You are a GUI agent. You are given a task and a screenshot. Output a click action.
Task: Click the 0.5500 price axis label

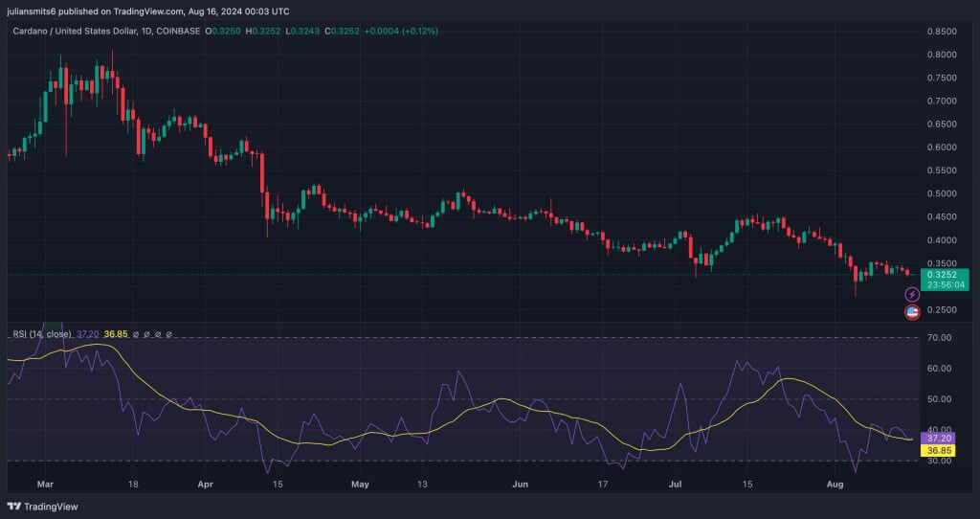(x=942, y=170)
